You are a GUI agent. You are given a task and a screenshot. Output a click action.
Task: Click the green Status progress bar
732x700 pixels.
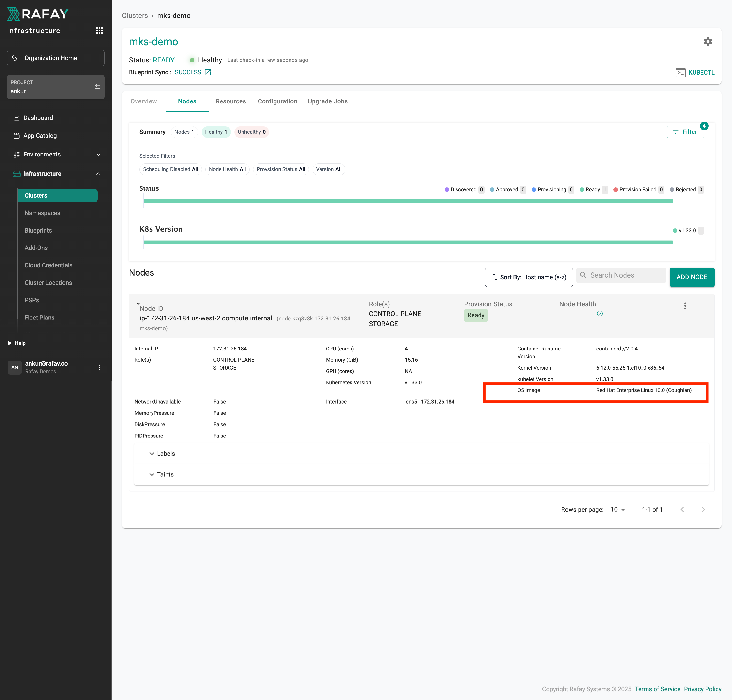(x=408, y=201)
